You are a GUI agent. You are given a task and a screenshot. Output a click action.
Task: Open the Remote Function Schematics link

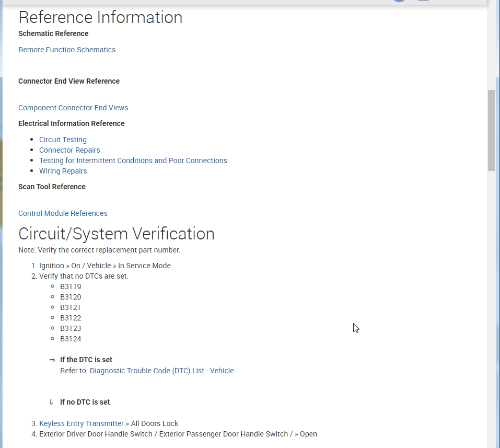(67, 50)
